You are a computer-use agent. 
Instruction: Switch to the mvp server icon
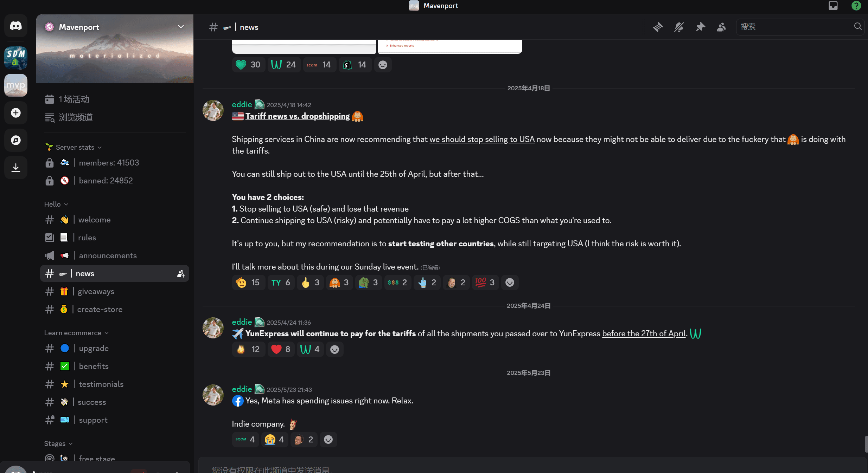pos(15,85)
